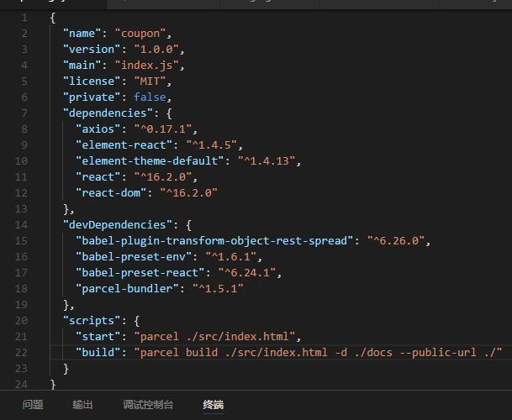Click line number 7 in the gutter

pos(24,113)
